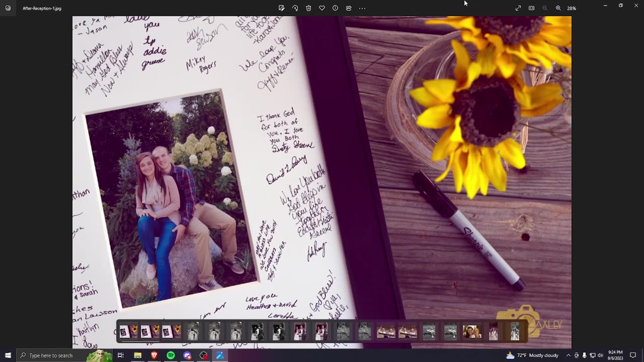Close the Photos window

(636, 6)
